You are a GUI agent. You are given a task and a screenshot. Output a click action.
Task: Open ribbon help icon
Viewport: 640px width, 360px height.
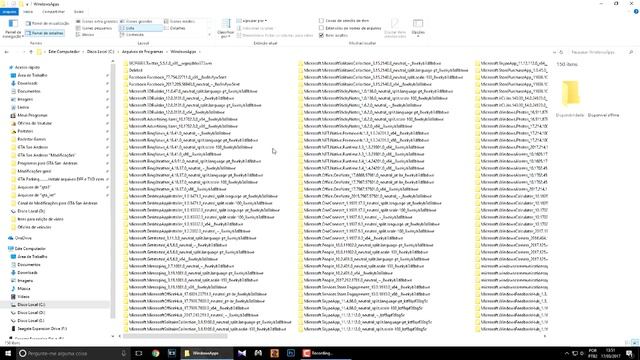636,12
